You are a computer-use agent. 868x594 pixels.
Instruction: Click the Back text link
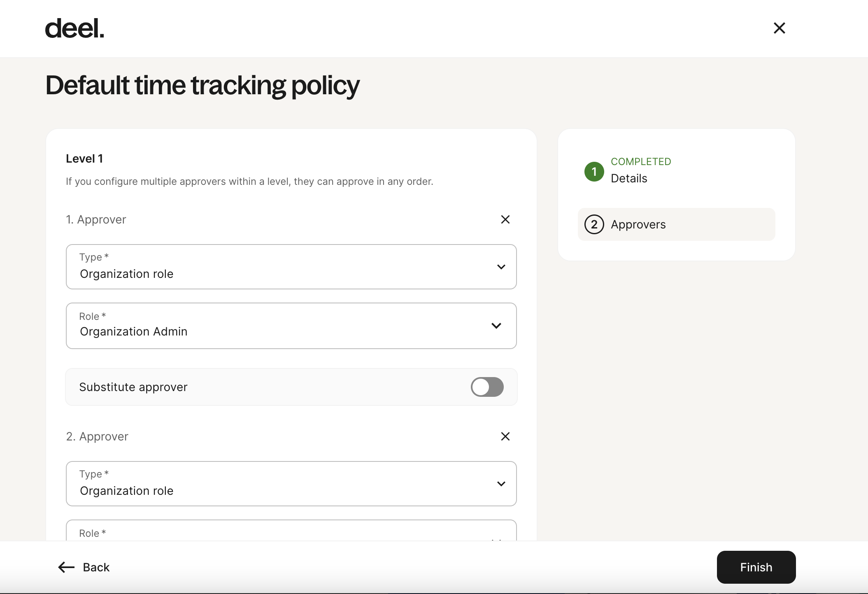[x=96, y=567]
